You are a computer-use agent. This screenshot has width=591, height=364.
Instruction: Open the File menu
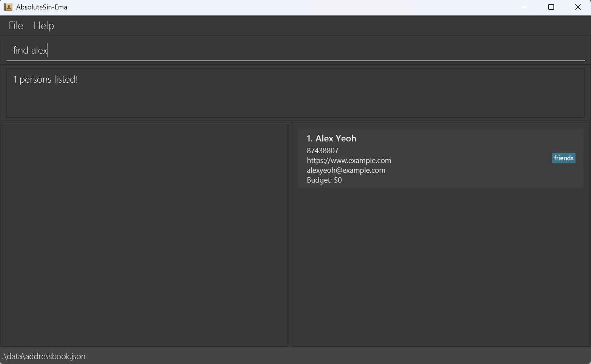[x=16, y=26]
